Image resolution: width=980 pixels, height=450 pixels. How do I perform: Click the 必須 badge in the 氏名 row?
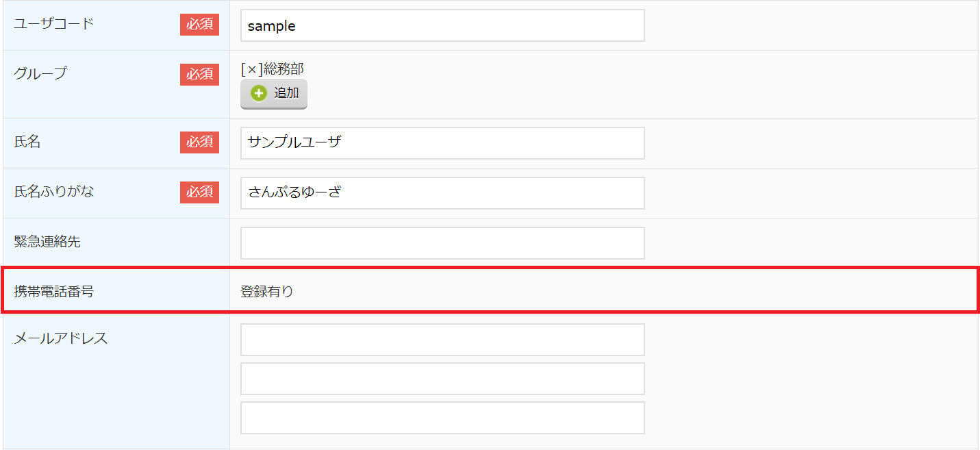(199, 142)
